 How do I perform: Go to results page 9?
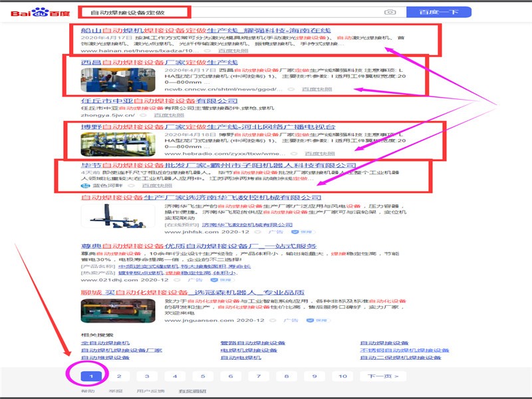click(x=315, y=376)
